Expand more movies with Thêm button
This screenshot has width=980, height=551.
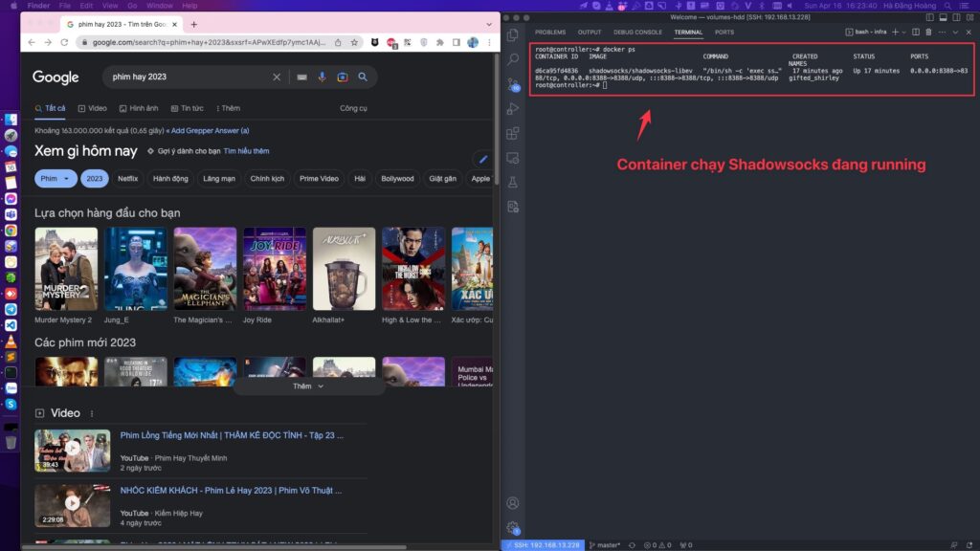(x=308, y=386)
